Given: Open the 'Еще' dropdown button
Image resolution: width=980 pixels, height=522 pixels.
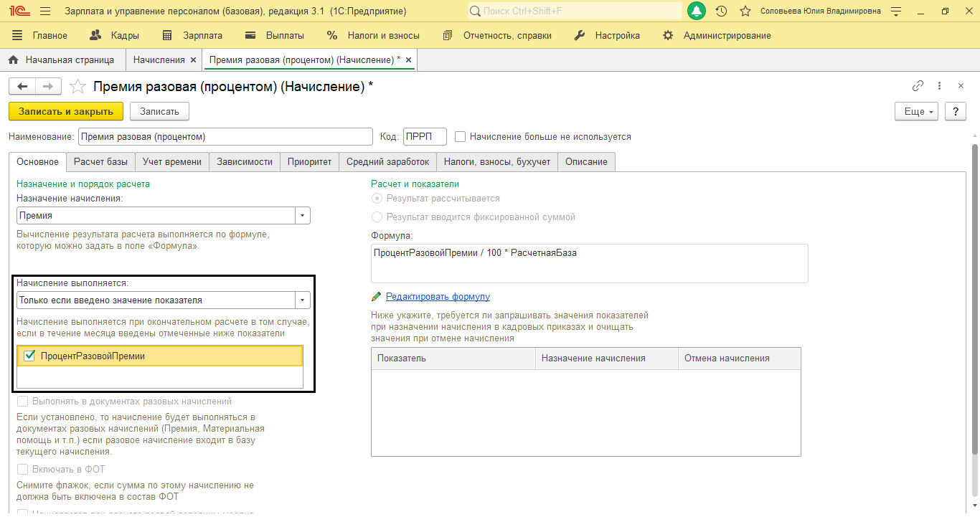Looking at the screenshot, I should coord(916,112).
